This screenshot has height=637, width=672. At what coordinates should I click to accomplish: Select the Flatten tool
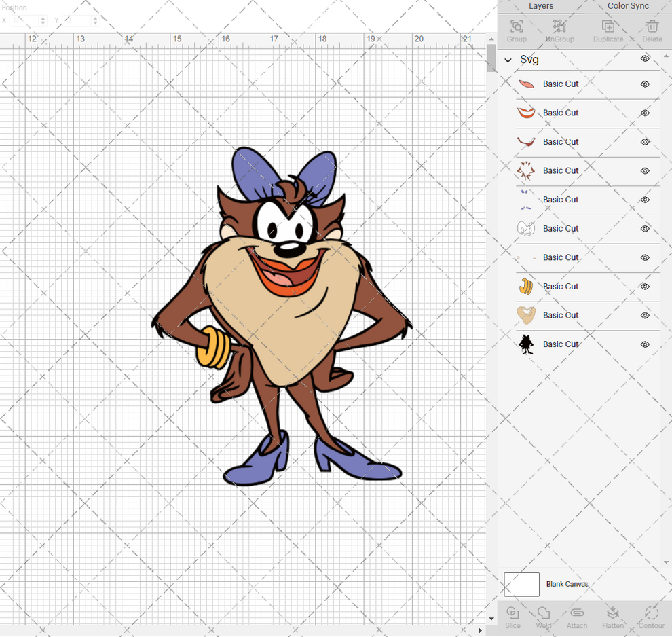613,617
